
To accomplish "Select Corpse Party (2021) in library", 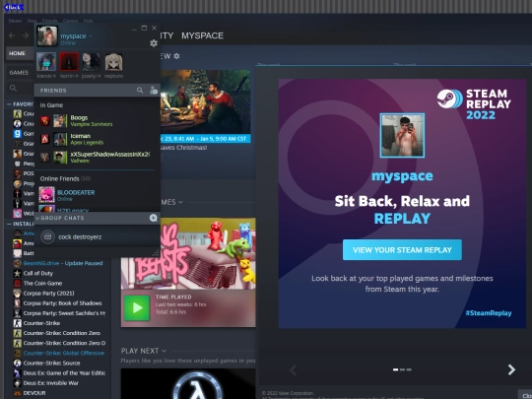I will (x=48, y=294).
